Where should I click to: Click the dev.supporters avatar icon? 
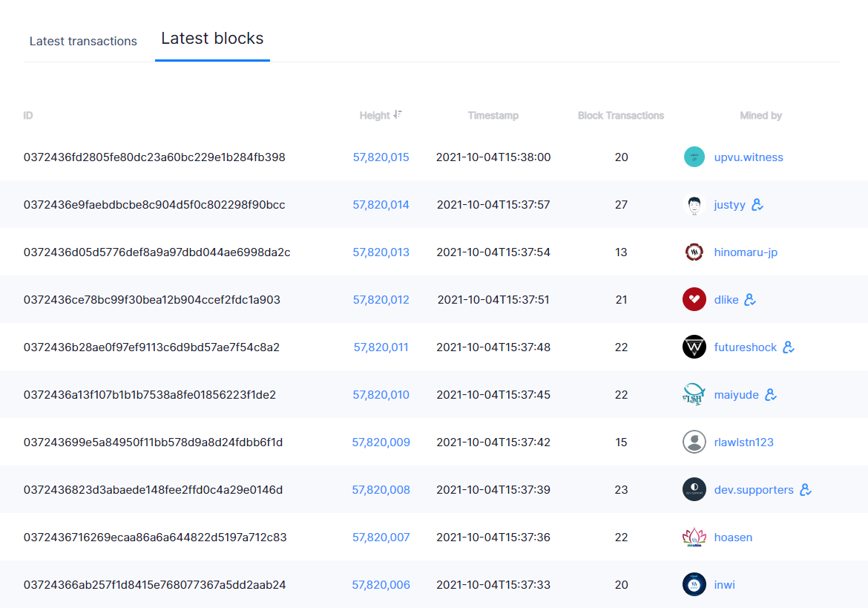coord(694,490)
